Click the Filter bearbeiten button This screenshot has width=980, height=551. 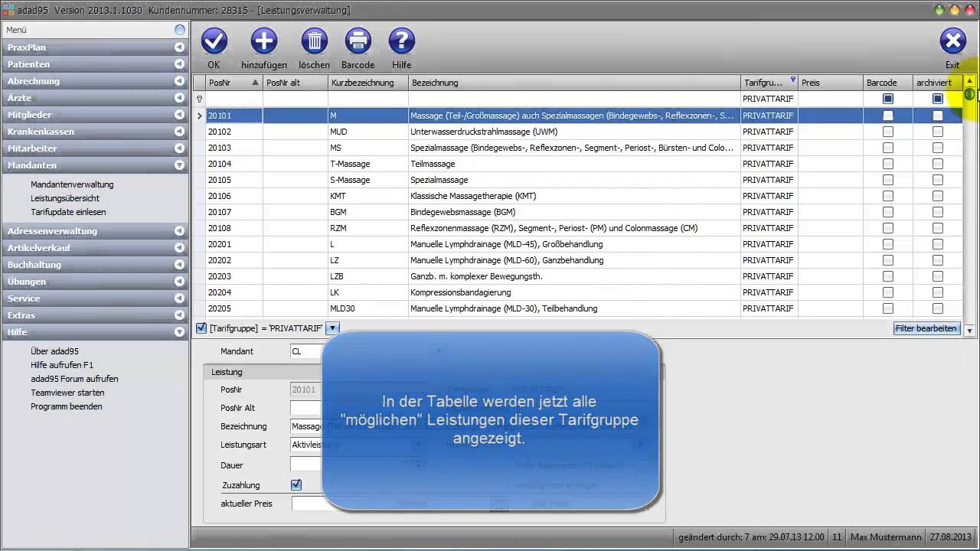click(926, 328)
